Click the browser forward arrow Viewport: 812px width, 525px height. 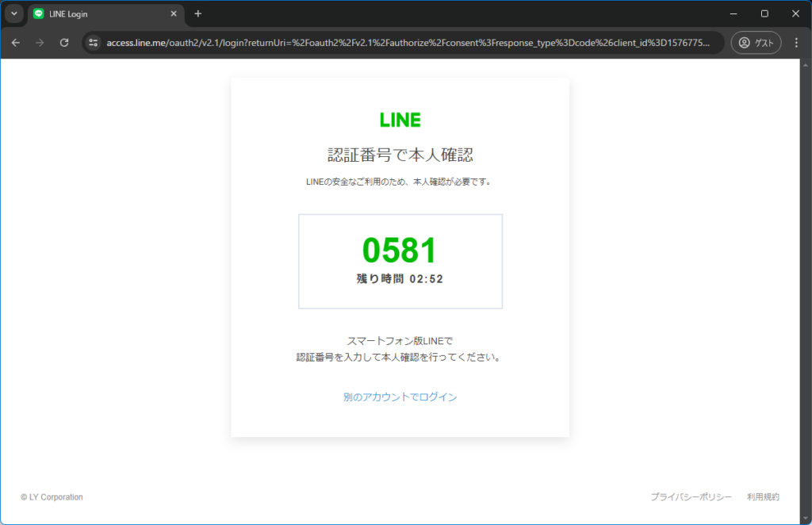click(x=40, y=43)
